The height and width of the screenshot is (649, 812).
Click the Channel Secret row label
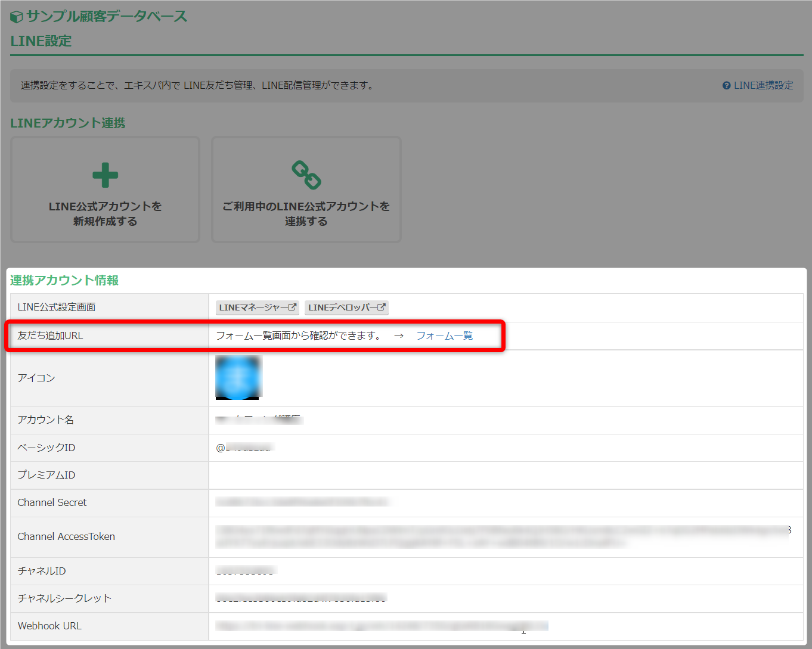[x=52, y=502]
